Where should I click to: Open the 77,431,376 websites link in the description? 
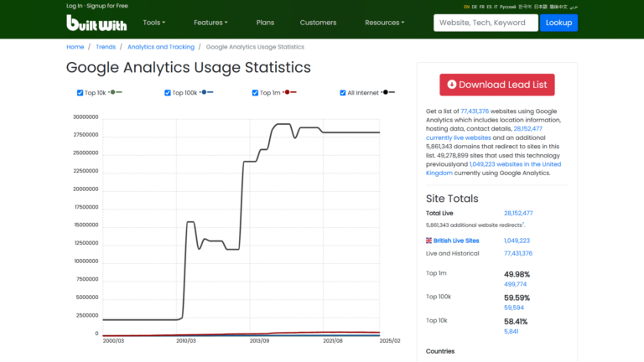[x=475, y=111]
